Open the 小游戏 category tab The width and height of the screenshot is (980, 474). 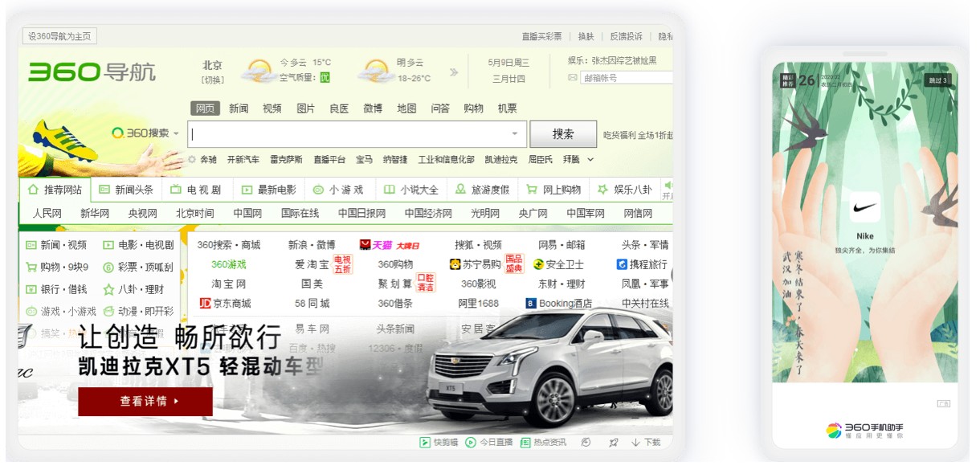(338, 190)
